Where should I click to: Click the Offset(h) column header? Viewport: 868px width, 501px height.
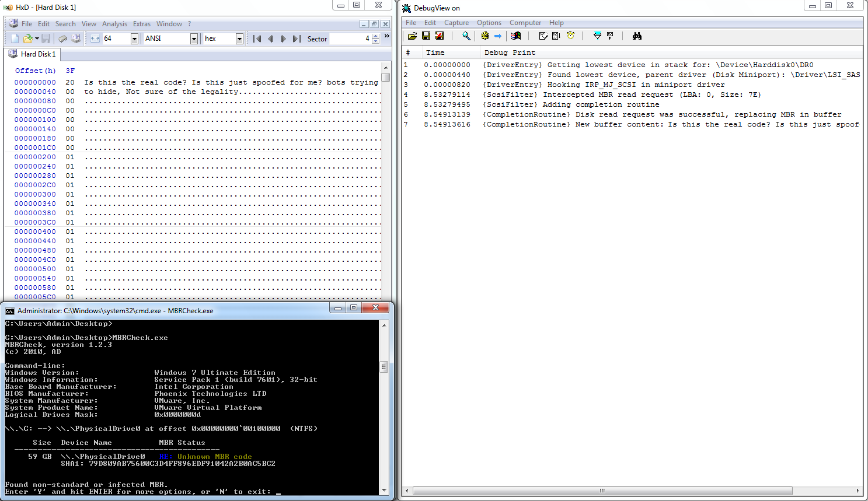click(35, 71)
